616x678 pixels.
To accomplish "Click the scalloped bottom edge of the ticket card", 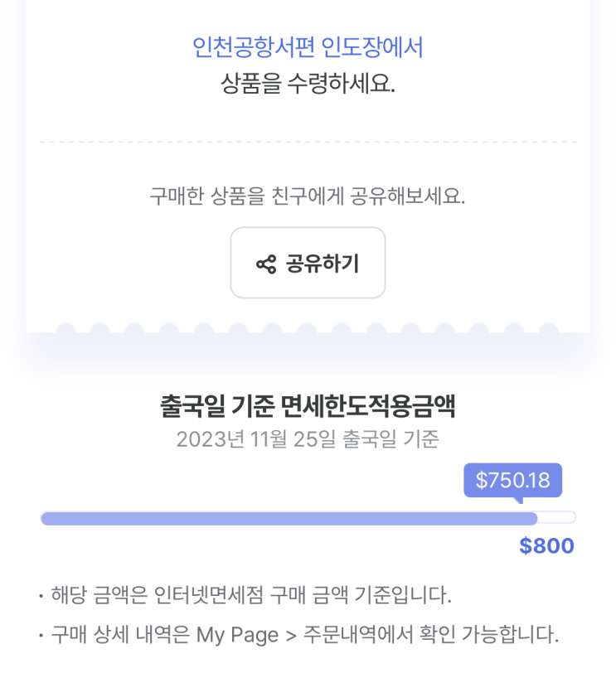I will pos(308,329).
